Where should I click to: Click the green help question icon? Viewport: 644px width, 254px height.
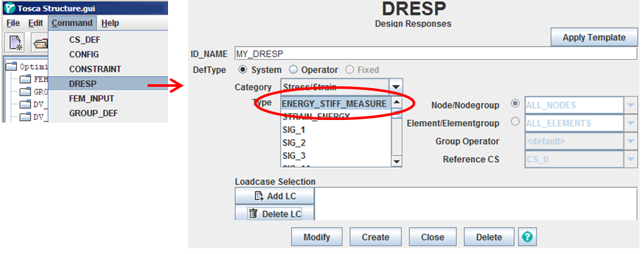[x=527, y=237]
